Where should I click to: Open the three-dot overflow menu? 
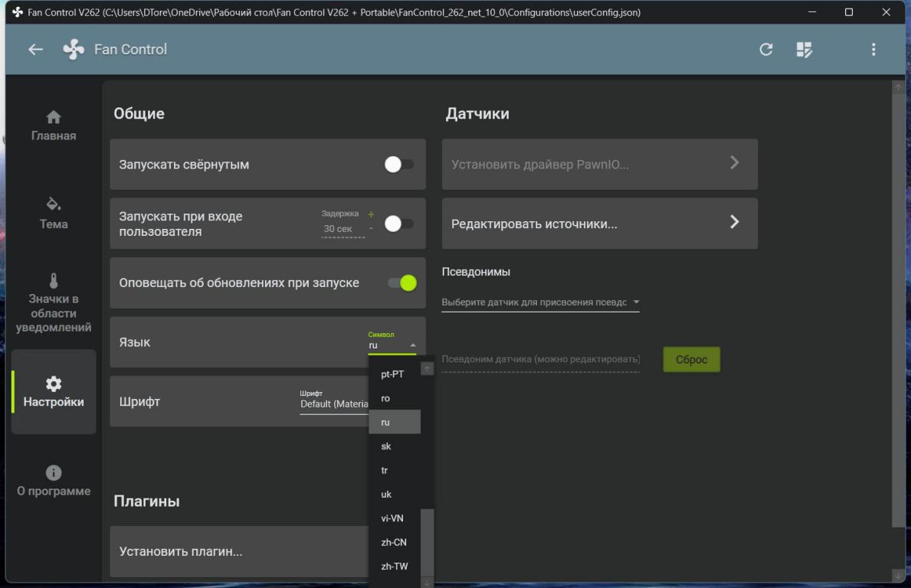pyautogui.click(x=873, y=50)
